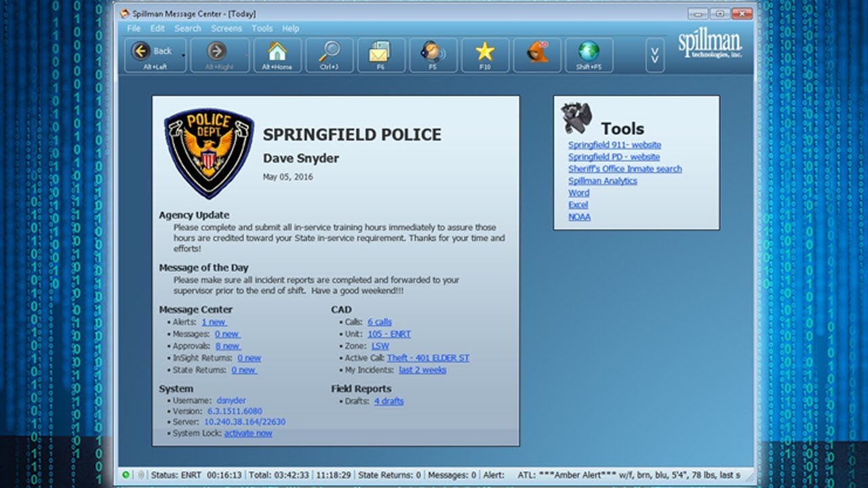Open the Springfield 911 website link

pos(614,145)
